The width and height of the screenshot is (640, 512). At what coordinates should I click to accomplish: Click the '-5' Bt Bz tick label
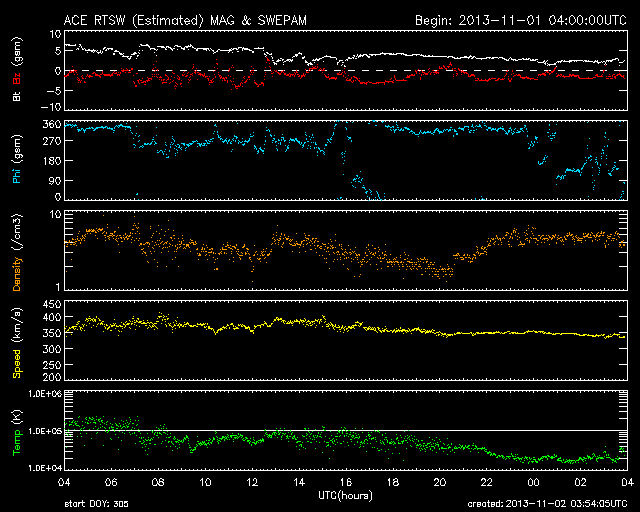pos(55,91)
